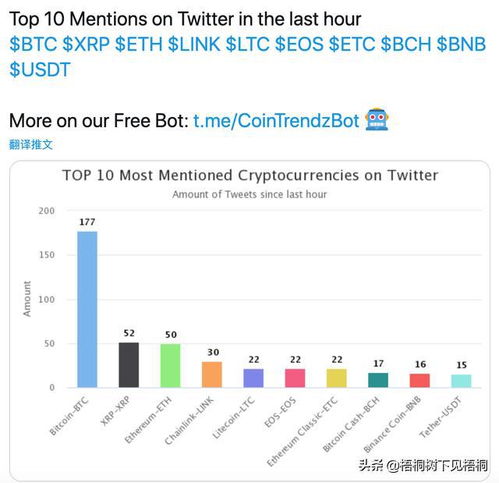Open the $EOS cashtag
The image size is (499, 483).
[299, 44]
